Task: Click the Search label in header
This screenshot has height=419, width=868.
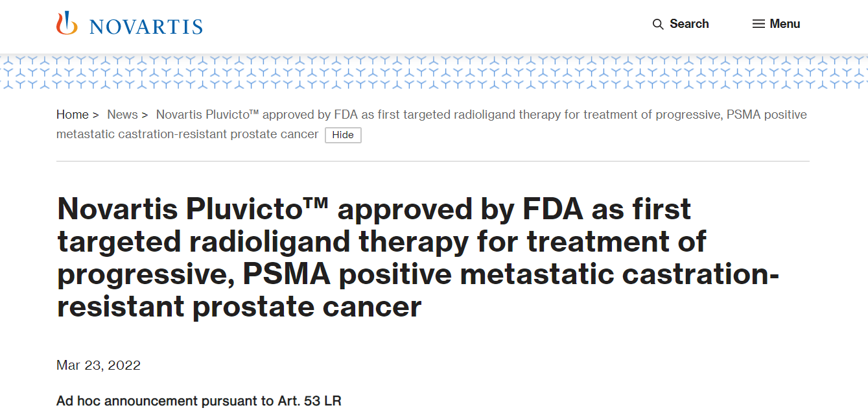Action: 689,24
